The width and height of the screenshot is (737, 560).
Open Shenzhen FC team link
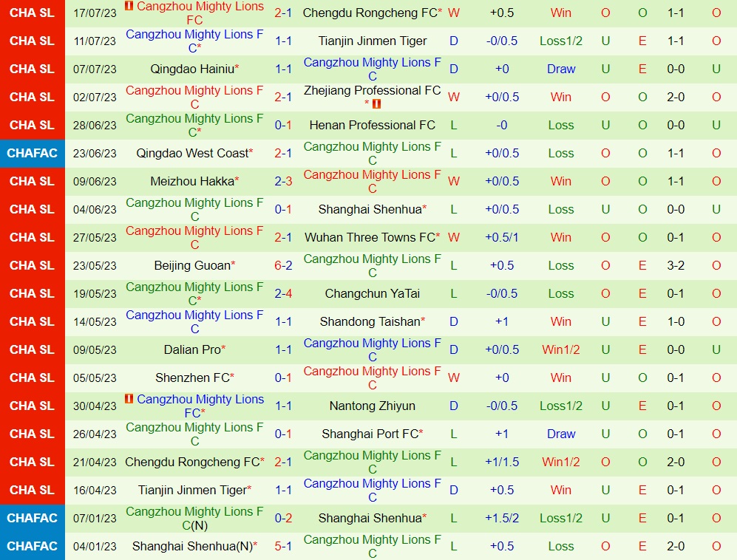coord(192,378)
